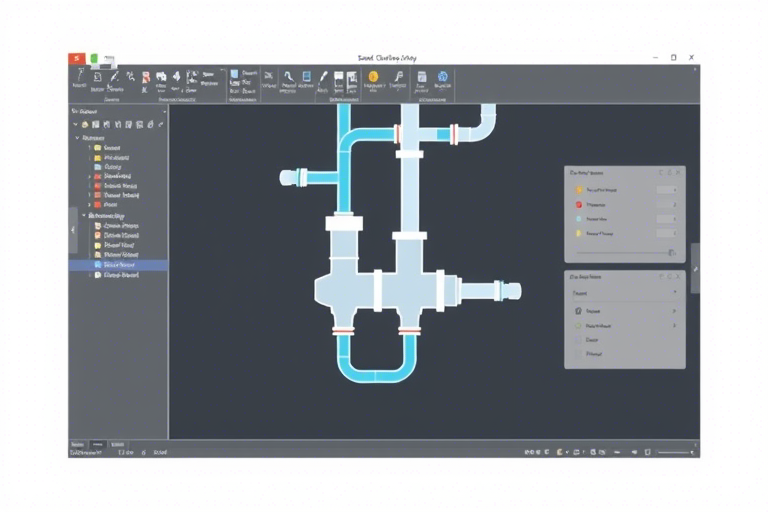
Task: Close the lower floating panel
Action: (678, 276)
